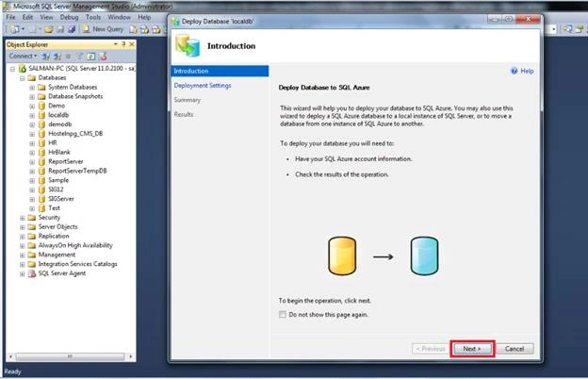Expand the SQL Server Agent node
Viewport: 588px width, 379px height.
22,273
